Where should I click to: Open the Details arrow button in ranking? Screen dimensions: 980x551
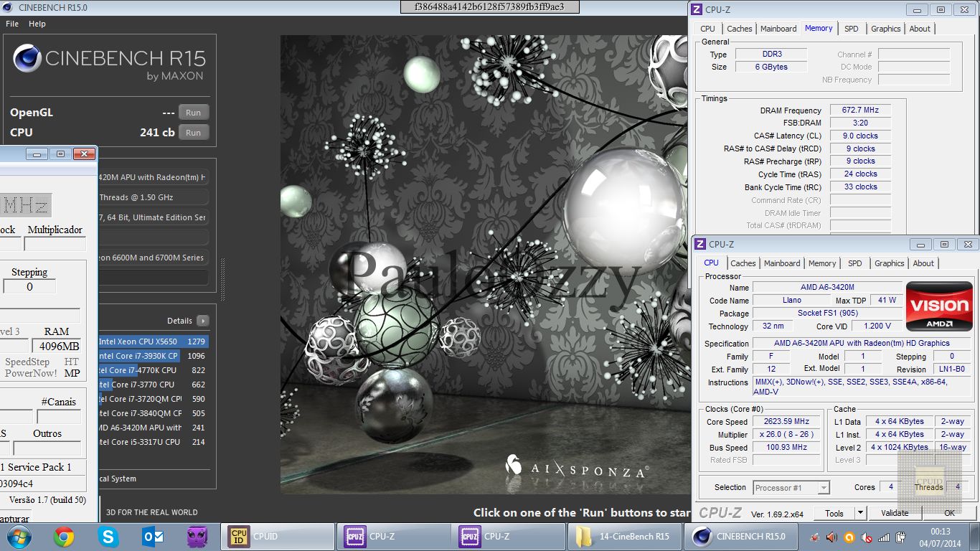click(x=203, y=321)
